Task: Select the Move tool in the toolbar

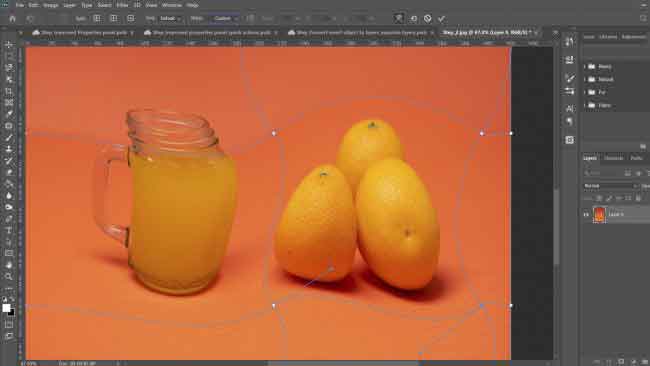Action: click(x=9, y=44)
